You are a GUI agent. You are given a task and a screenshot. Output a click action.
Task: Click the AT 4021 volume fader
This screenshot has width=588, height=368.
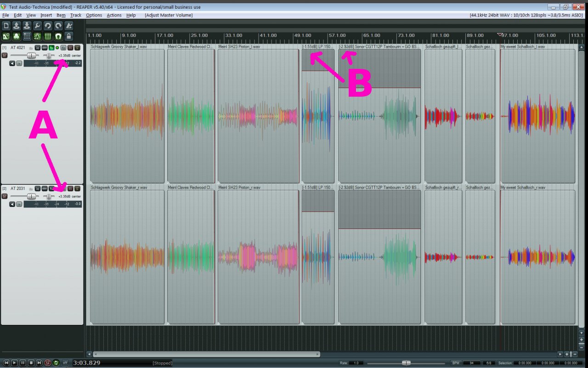tap(31, 56)
